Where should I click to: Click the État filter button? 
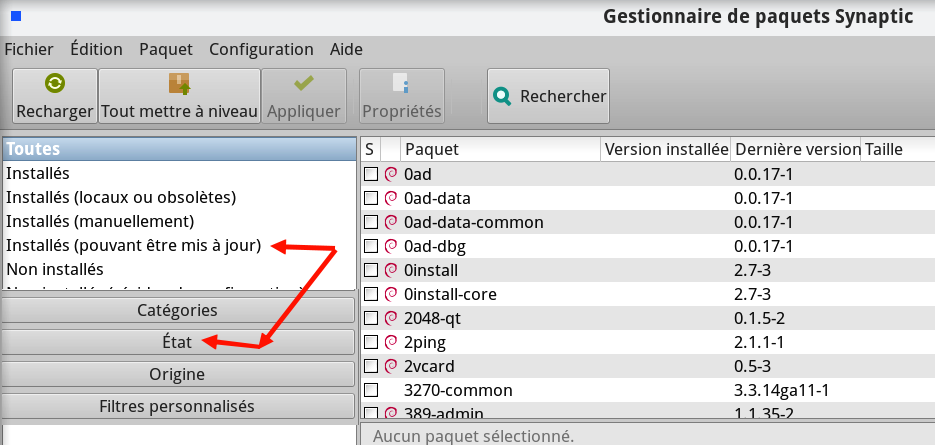pos(178,342)
